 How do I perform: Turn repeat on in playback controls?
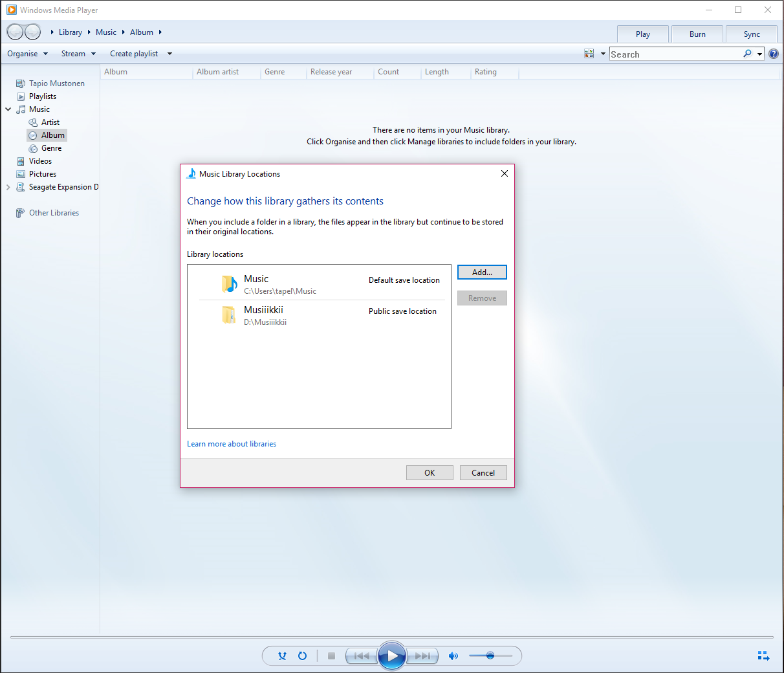coord(302,656)
